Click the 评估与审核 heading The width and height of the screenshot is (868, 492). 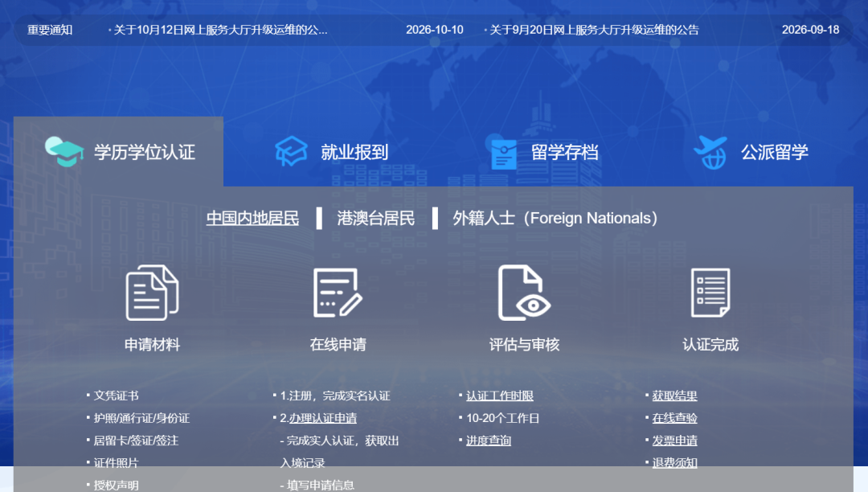(x=524, y=344)
